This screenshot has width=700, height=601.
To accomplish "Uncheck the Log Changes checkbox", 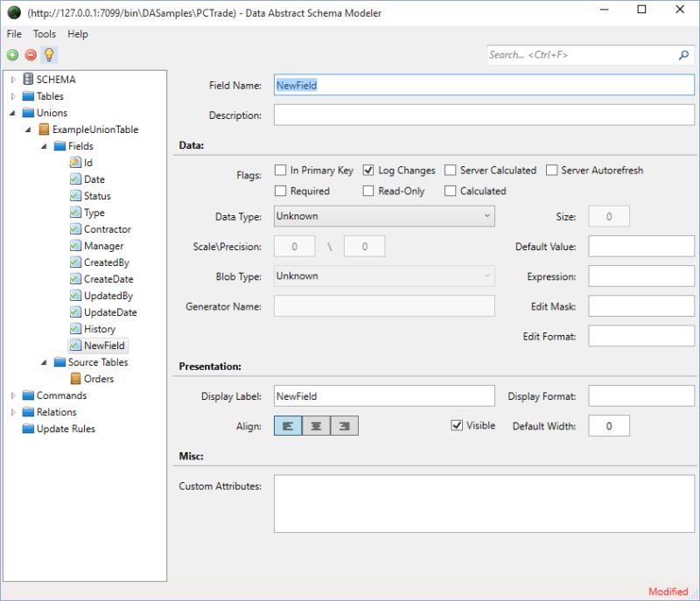I will (x=368, y=170).
